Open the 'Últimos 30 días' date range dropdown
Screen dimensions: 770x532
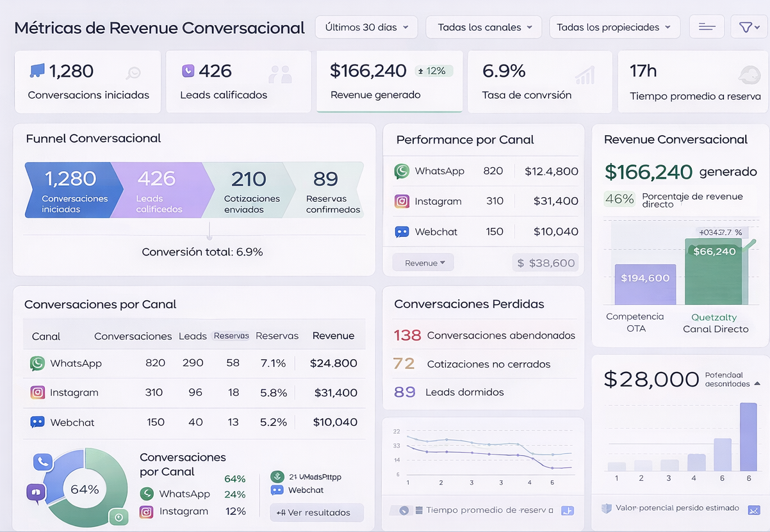[366, 28]
